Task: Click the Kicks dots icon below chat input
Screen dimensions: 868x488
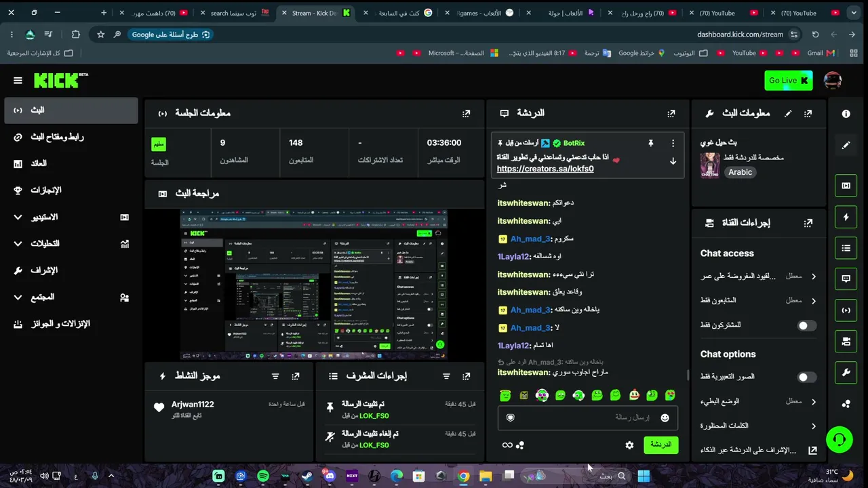Action: coord(520,445)
